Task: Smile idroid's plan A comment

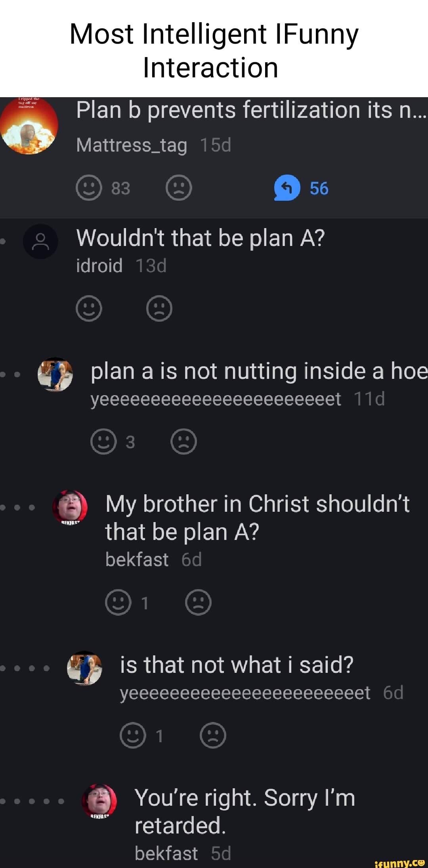Action: 89,309
